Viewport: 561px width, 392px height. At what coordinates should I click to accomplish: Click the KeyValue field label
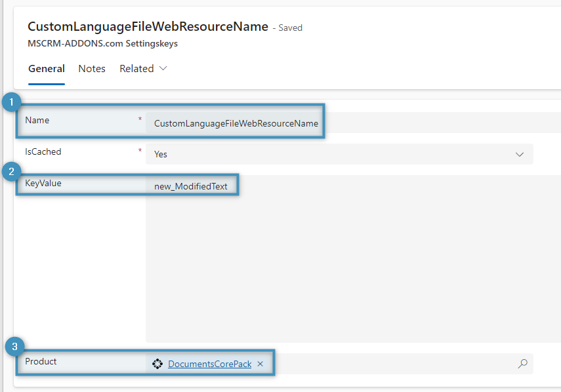click(x=43, y=184)
